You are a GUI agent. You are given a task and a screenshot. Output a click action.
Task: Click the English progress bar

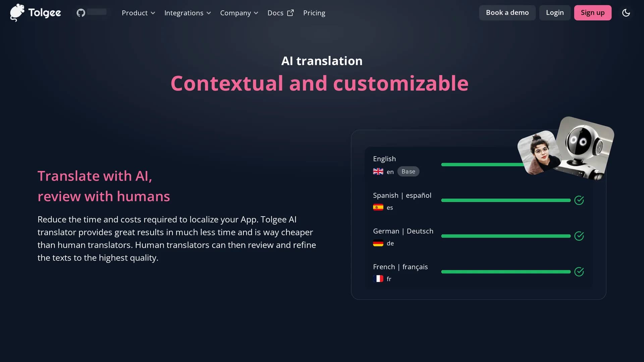click(482, 165)
